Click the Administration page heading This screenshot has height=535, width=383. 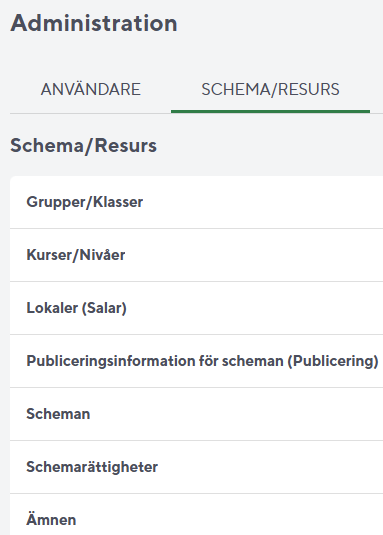(x=94, y=23)
